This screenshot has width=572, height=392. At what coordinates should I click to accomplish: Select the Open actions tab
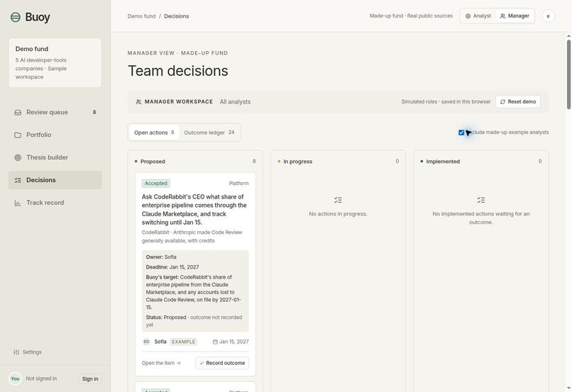coord(154,133)
